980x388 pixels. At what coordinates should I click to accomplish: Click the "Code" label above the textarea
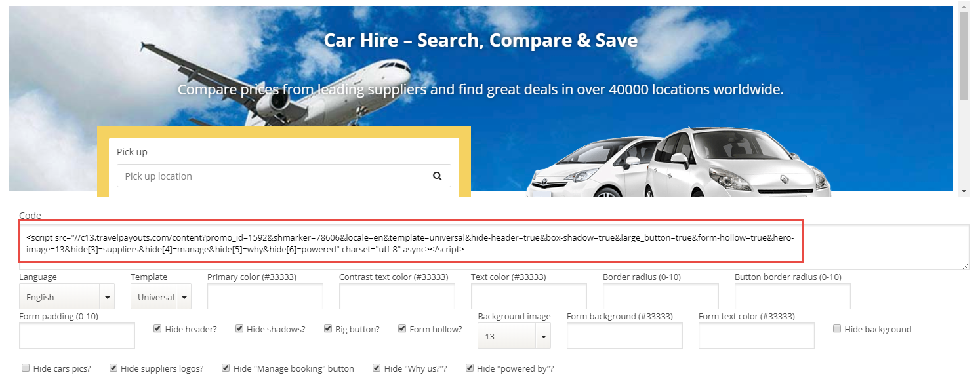(x=30, y=215)
